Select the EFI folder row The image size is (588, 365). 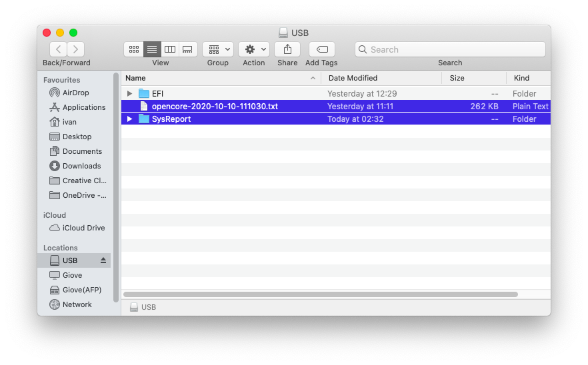pos(335,93)
